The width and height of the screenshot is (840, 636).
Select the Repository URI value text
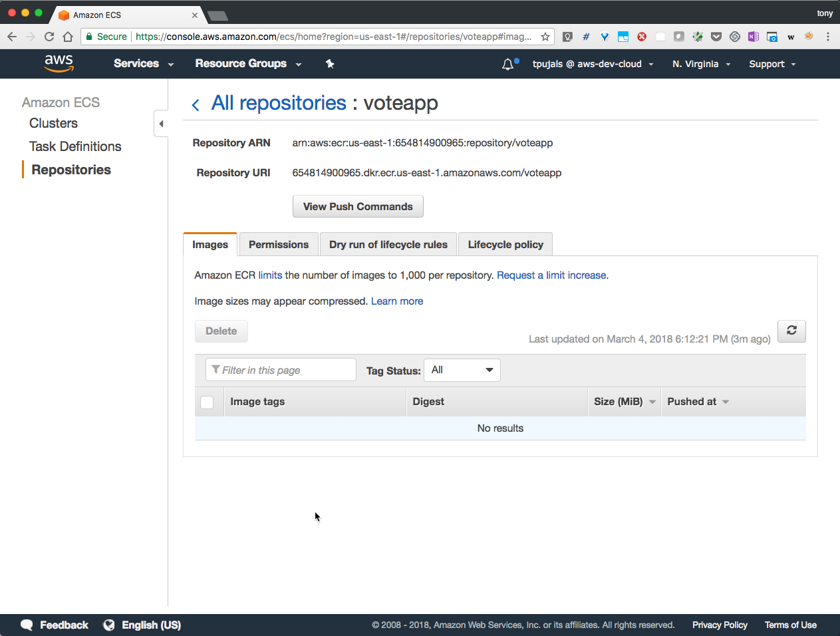click(427, 173)
